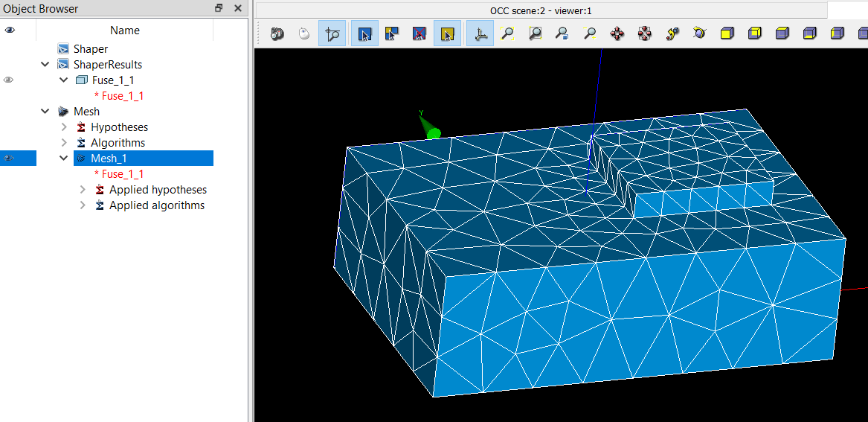Set Back view with second cube icon

754,33
